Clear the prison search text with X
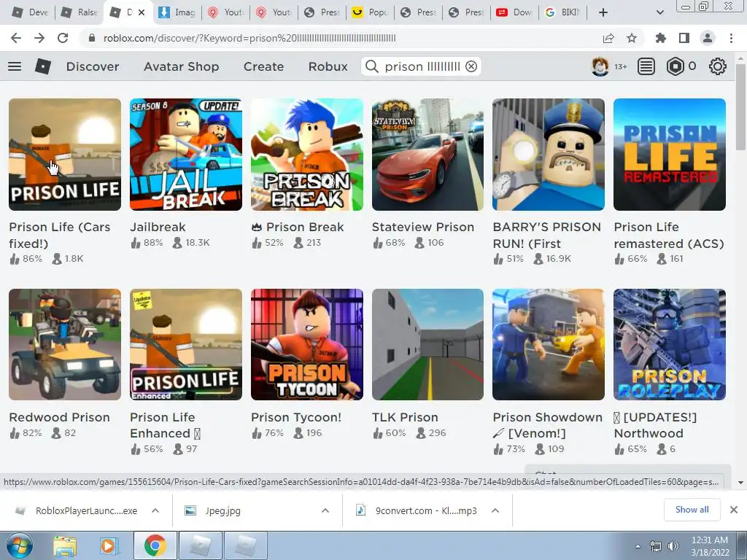This screenshot has width=747, height=560. click(471, 66)
